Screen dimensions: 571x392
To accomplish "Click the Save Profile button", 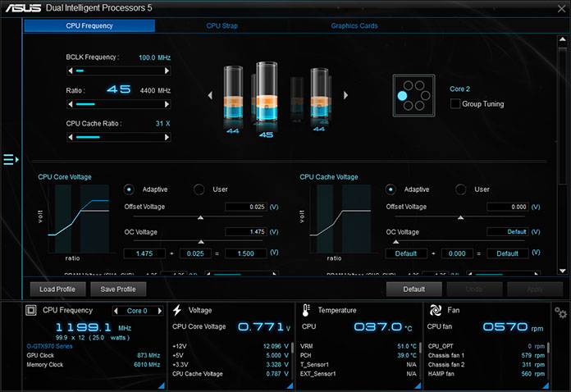I will (118, 289).
